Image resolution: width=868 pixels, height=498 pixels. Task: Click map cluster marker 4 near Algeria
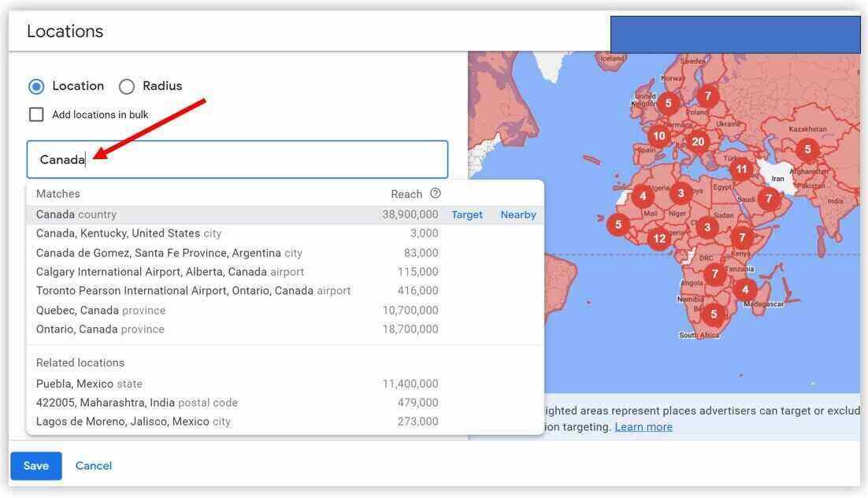coord(643,195)
